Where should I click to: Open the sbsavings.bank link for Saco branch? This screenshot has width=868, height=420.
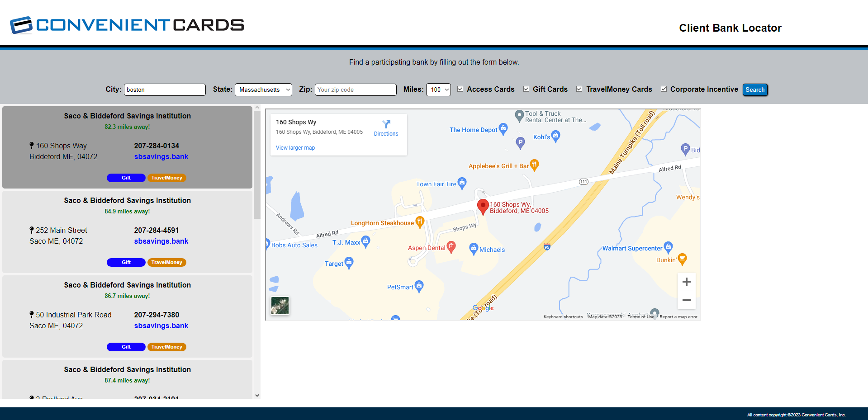161,241
